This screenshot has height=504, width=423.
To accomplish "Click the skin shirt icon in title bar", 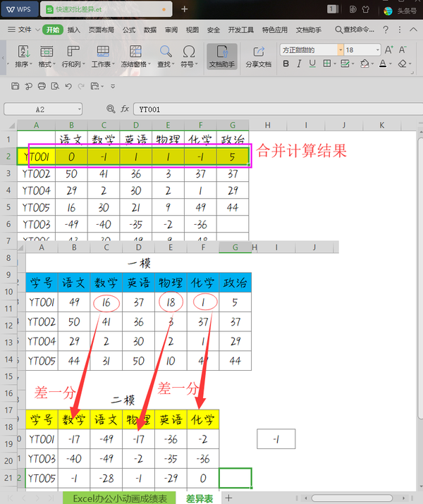I will click(365, 9).
